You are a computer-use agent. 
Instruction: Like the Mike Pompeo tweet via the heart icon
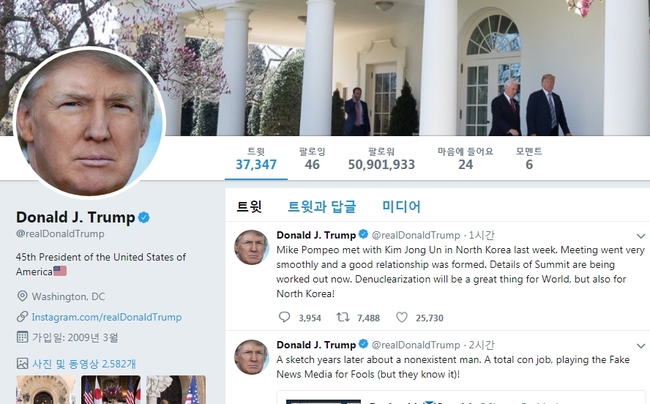point(401,317)
